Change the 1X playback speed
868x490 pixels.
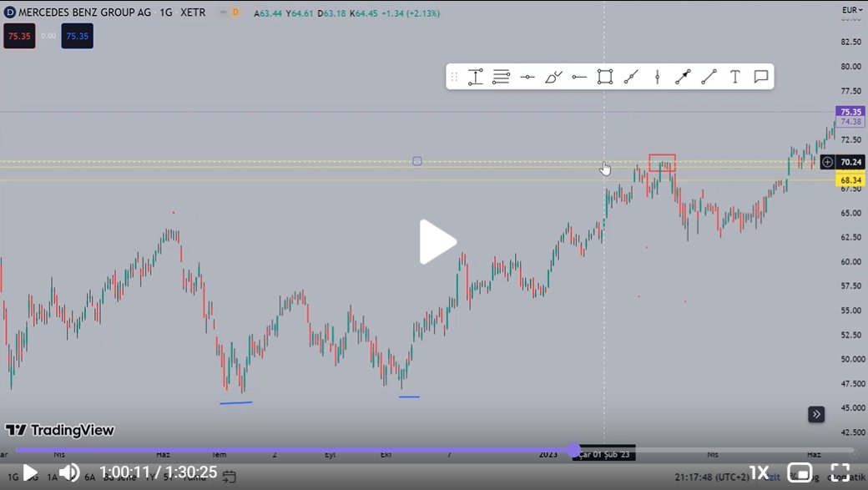pyautogui.click(x=759, y=472)
